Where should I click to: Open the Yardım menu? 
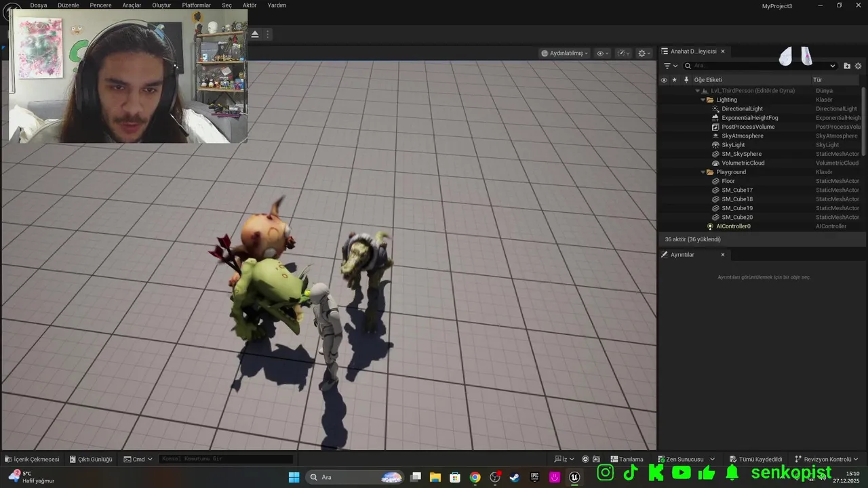click(277, 5)
